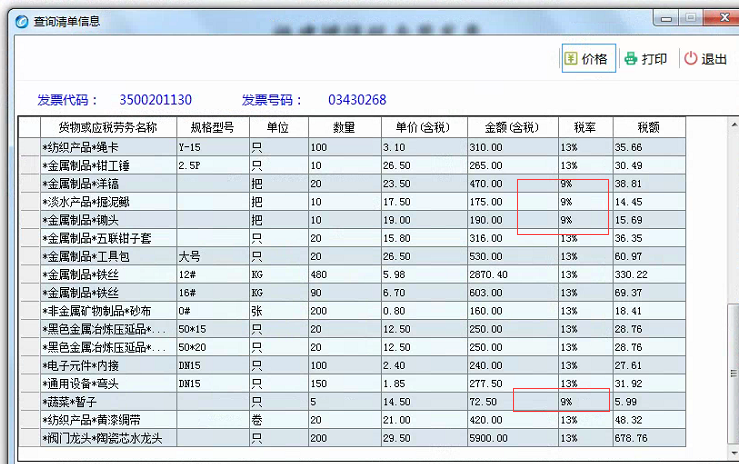Maximize the 查询清单信息 window
This screenshot has height=464, width=739.
tap(689, 18)
